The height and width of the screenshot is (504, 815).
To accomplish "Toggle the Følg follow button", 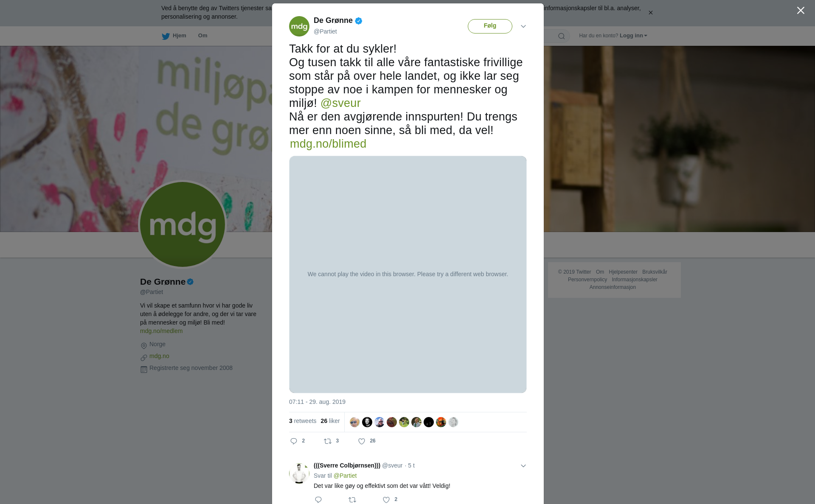I will coord(490,26).
